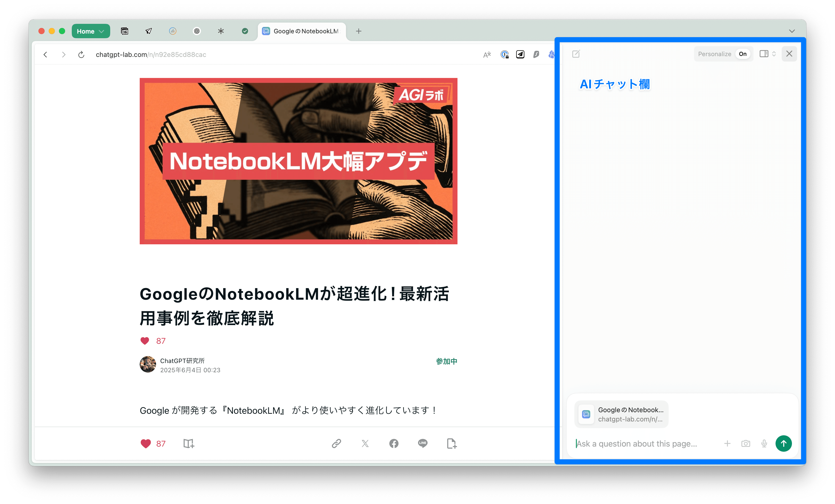This screenshot has width=835, height=504.
Task: Expand tab list chevron at far right
Action: pyautogui.click(x=792, y=31)
